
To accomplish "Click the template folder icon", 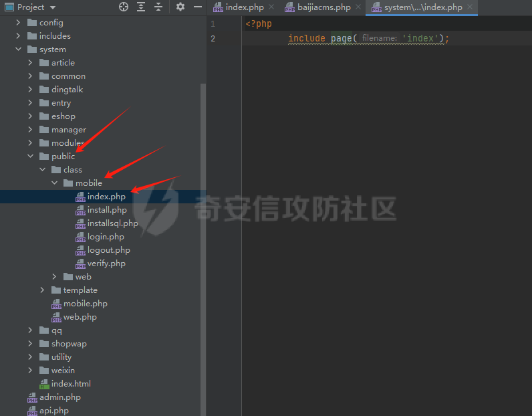I will (56, 290).
